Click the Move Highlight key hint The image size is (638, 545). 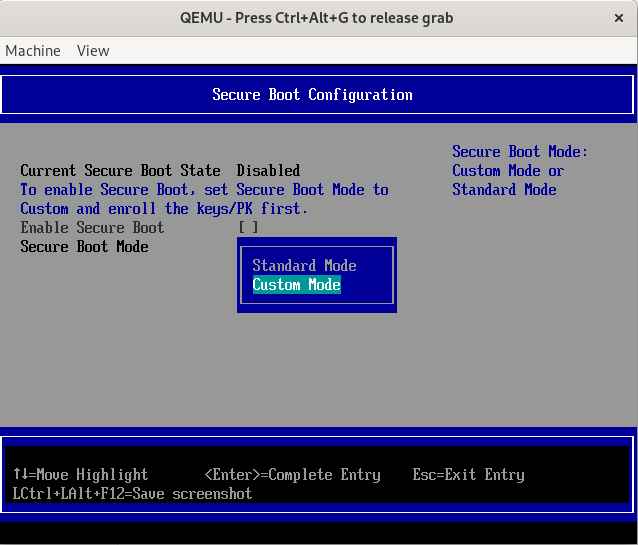pyautogui.click(x=81, y=475)
